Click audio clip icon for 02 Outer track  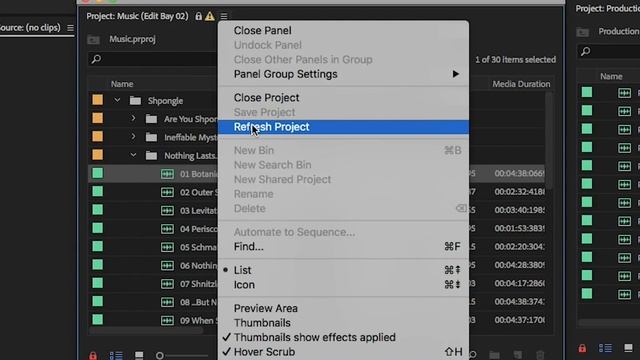pos(167,192)
